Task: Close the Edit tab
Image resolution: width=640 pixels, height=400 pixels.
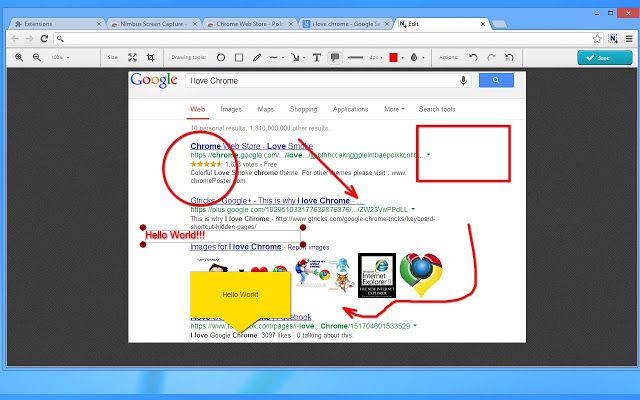Action: pos(483,24)
